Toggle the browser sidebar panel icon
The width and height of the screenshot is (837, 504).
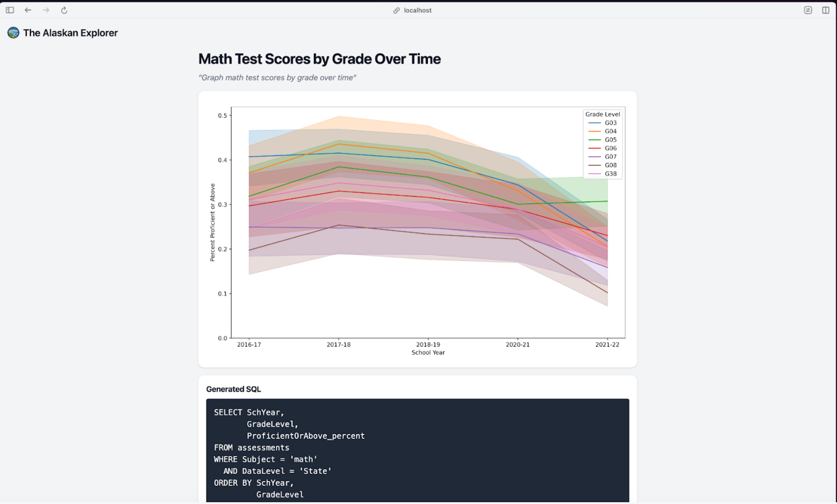point(10,10)
